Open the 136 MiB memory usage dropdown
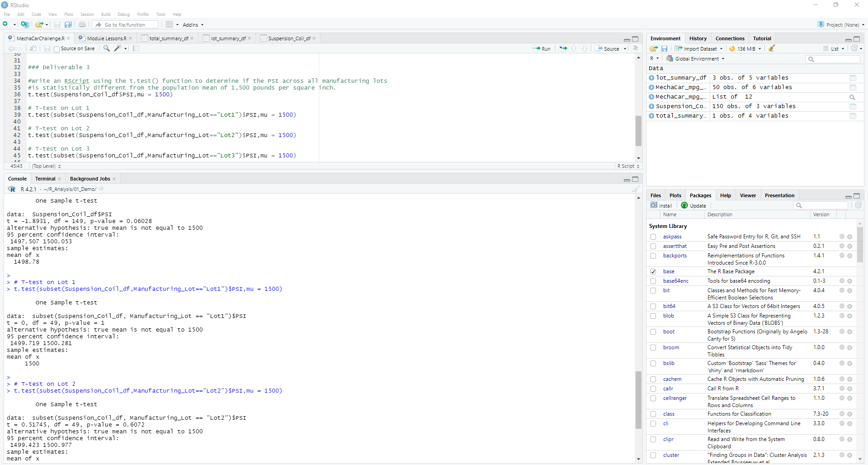 point(745,48)
